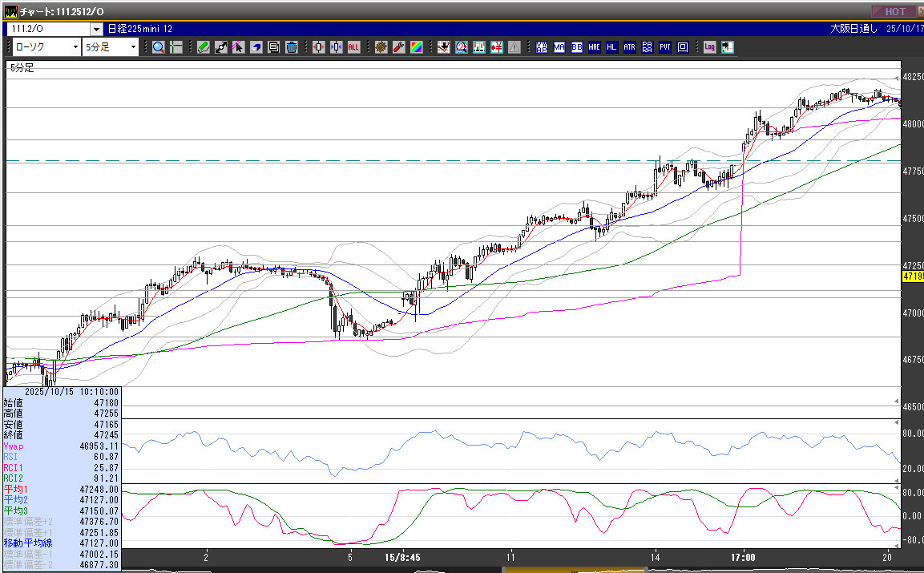Toggle the ATR indicator button
This screenshot has width=924, height=573.
pyautogui.click(x=630, y=47)
